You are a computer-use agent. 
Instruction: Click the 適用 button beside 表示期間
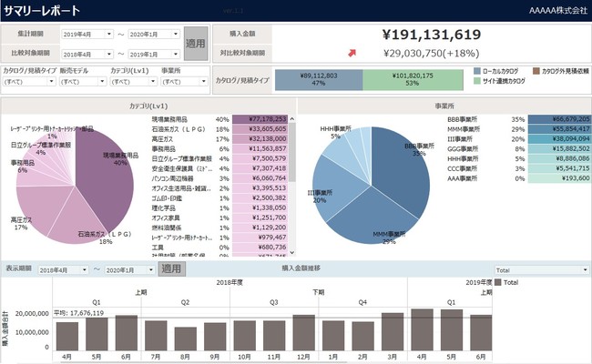172,269
